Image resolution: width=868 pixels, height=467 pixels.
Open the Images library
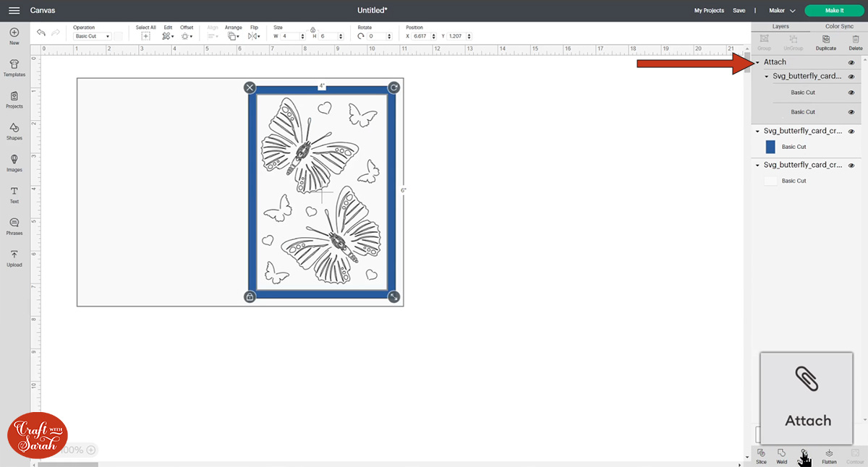(x=14, y=162)
